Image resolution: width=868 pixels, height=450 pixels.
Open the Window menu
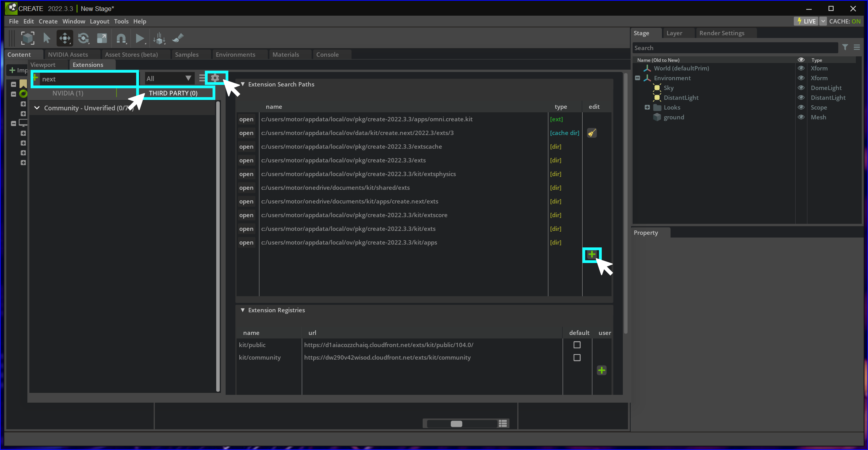73,21
